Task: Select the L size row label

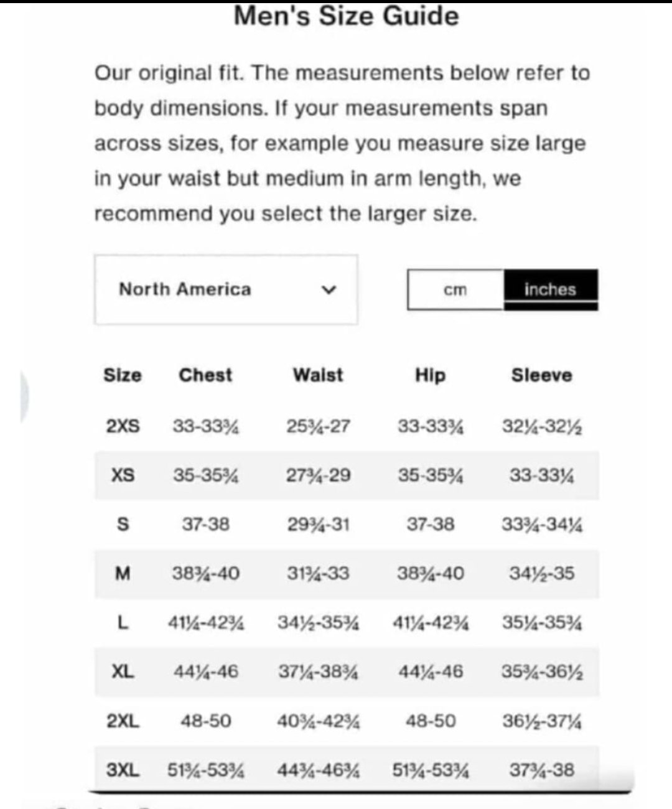Action: pyautogui.click(x=123, y=622)
